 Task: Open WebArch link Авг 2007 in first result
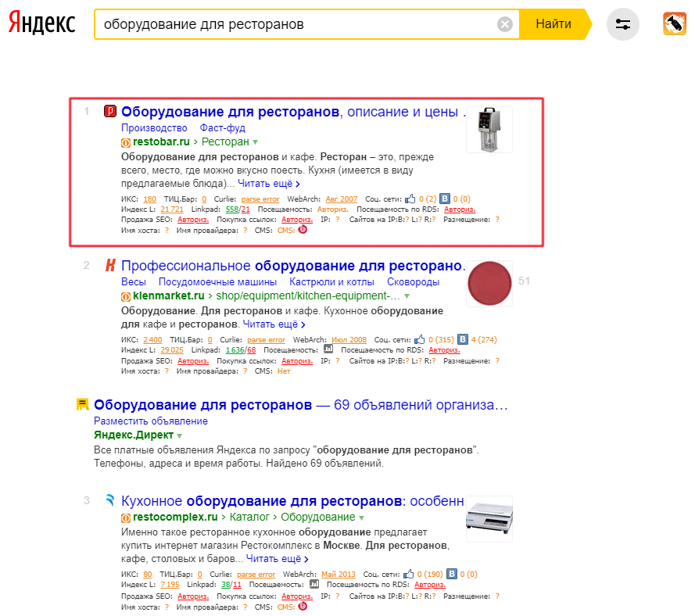342,198
